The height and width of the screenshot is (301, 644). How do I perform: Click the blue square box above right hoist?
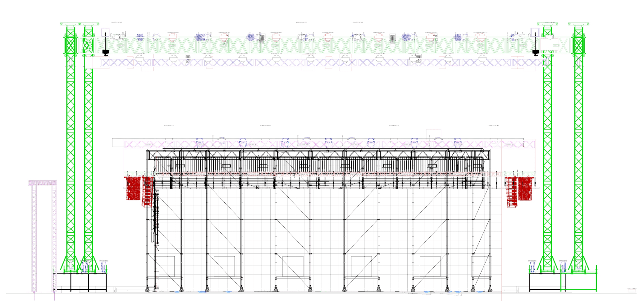click(535, 31)
